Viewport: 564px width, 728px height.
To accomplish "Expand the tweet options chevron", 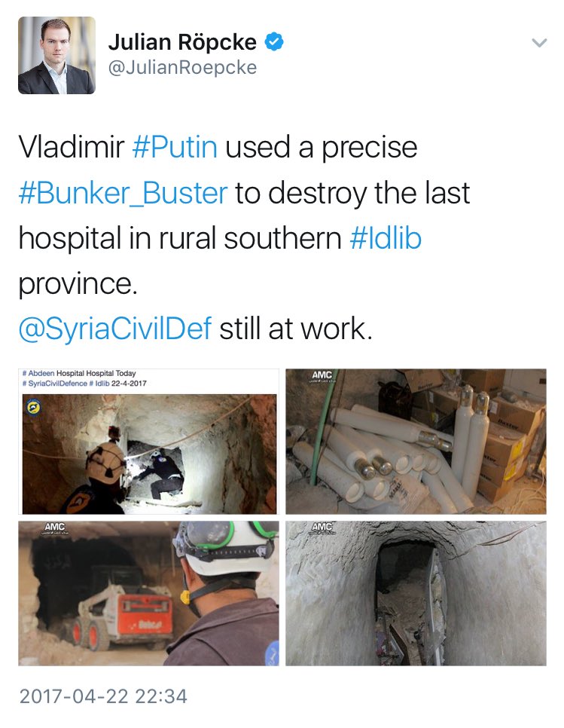I will pos(539,43).
